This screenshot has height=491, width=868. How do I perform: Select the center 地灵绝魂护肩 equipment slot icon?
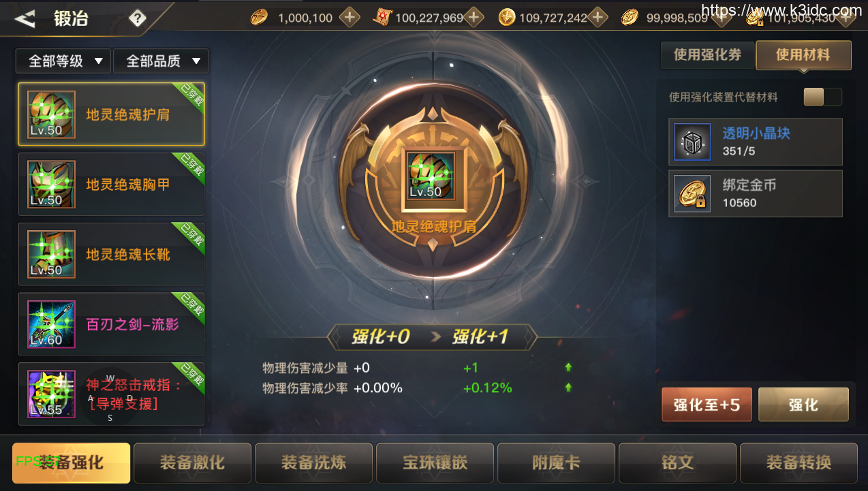(x=431, y=175)
